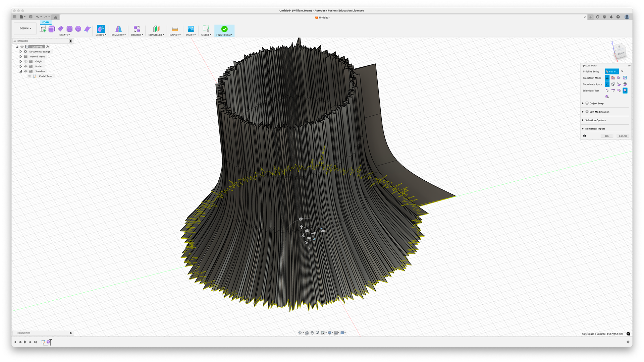Select Scale transform mode icon
The height and width of the screenshot is (362, 644).
click(625, 78)
